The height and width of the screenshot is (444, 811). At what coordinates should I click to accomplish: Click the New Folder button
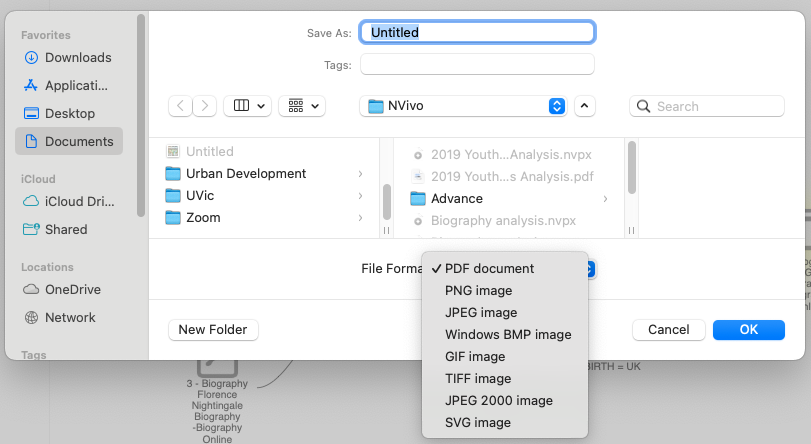(x=214, y=330)
